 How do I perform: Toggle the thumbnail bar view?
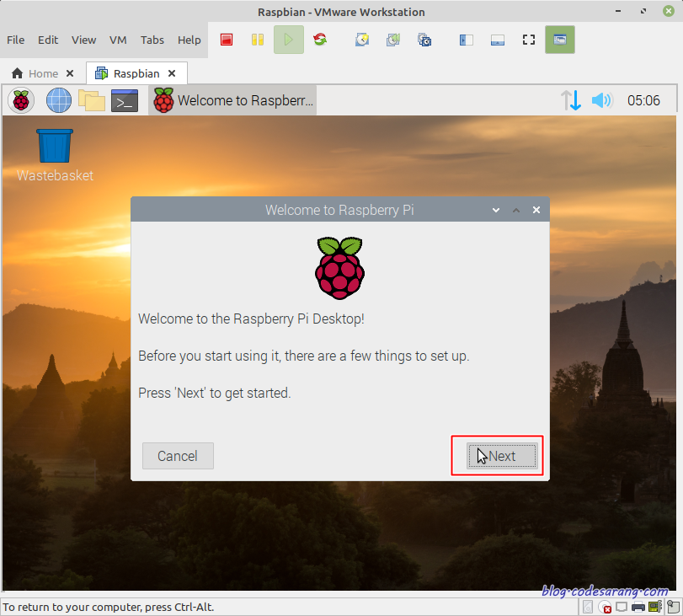click(498, 40)
